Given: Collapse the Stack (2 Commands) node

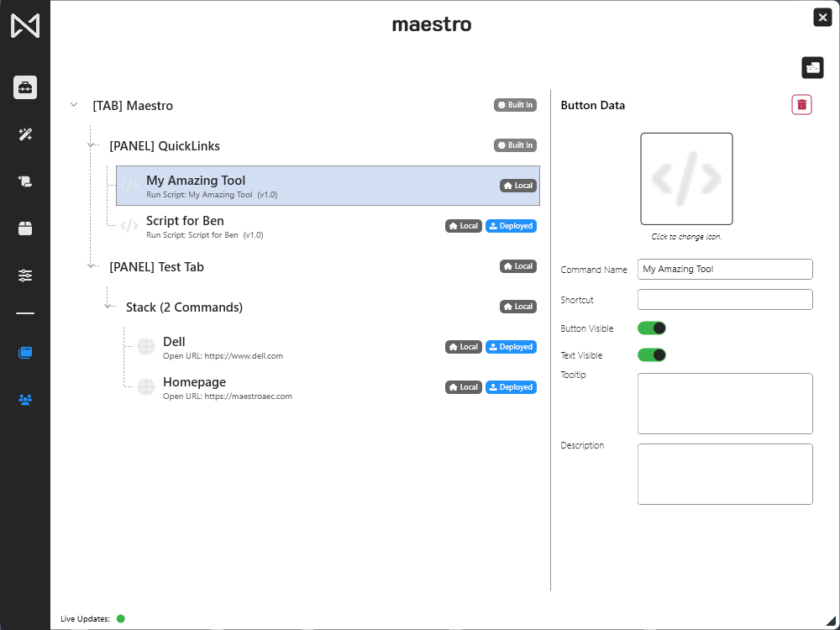Looking at the screenshot, I should (x=108, y=307).
